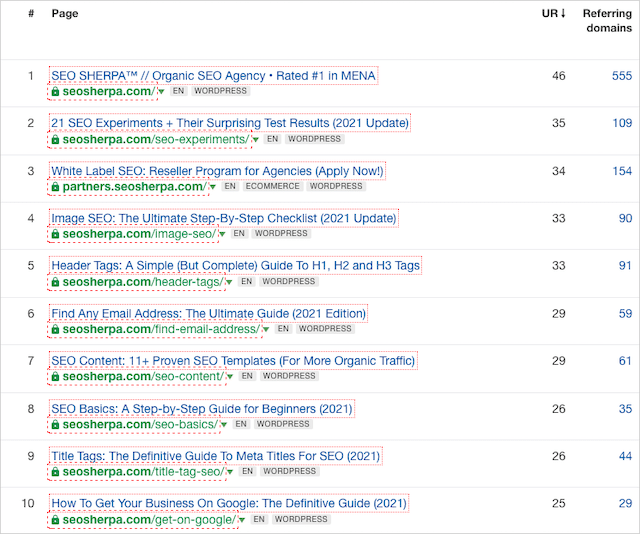Click the seosherpa.com/ homepage URL
Viewport: 640px width, 534px height.
109,91
